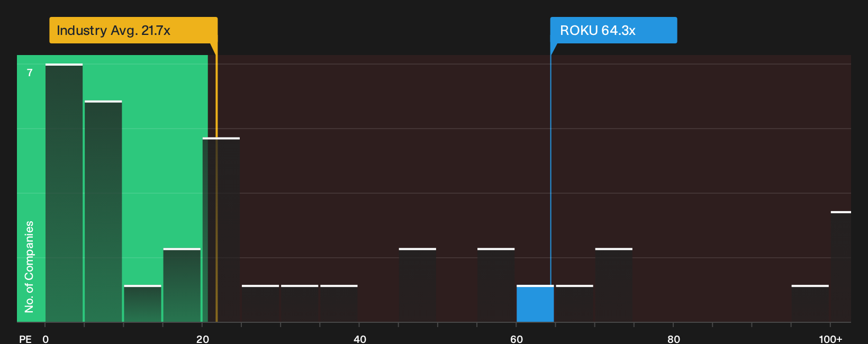Click the x-axis tick label 0

coord(46,339)
